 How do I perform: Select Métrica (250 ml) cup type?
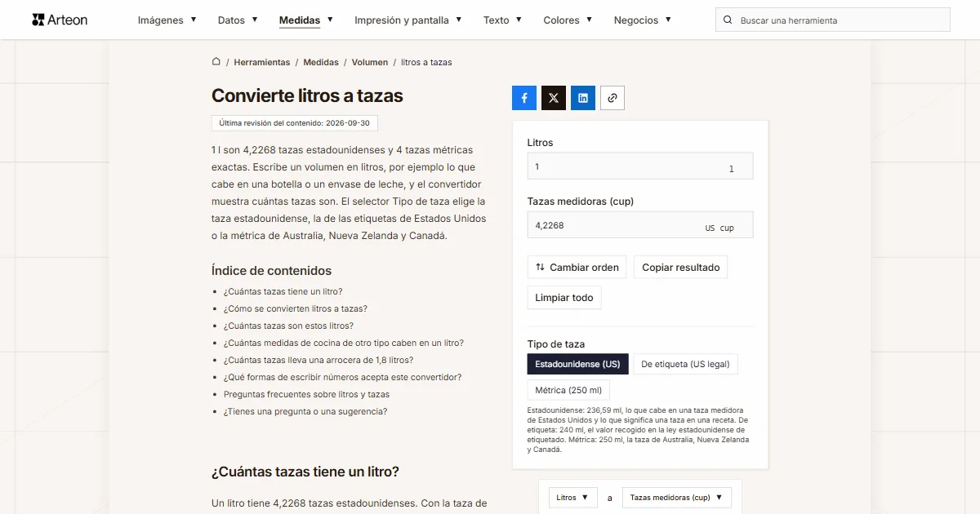pyautogui.click(x=568, y=390)
